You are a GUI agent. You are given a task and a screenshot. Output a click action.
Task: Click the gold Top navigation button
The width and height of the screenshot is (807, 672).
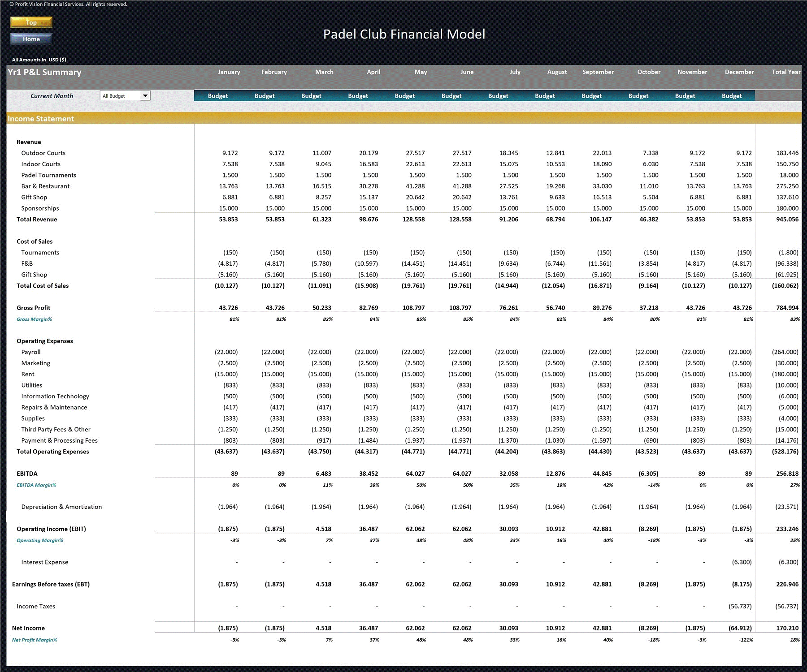coord(30,22)
